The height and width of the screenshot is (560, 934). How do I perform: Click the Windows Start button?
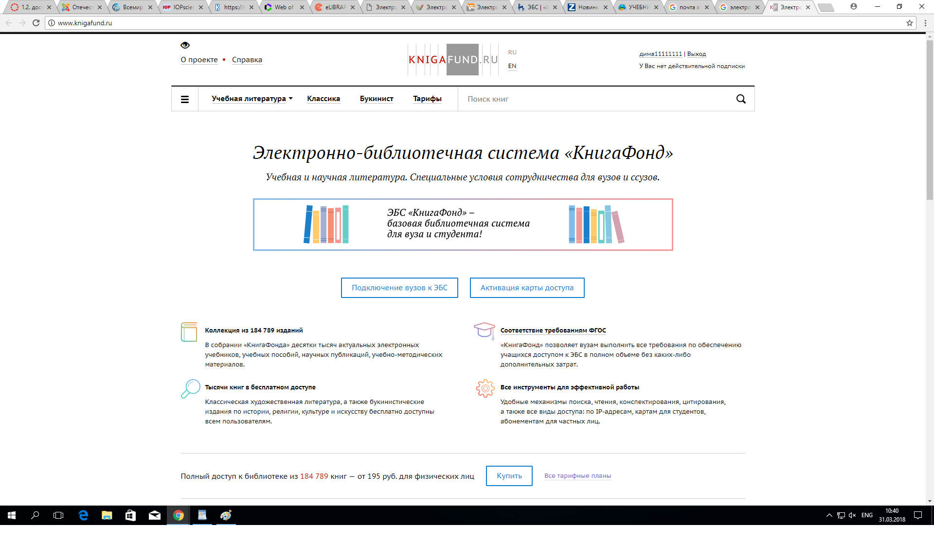12,515
